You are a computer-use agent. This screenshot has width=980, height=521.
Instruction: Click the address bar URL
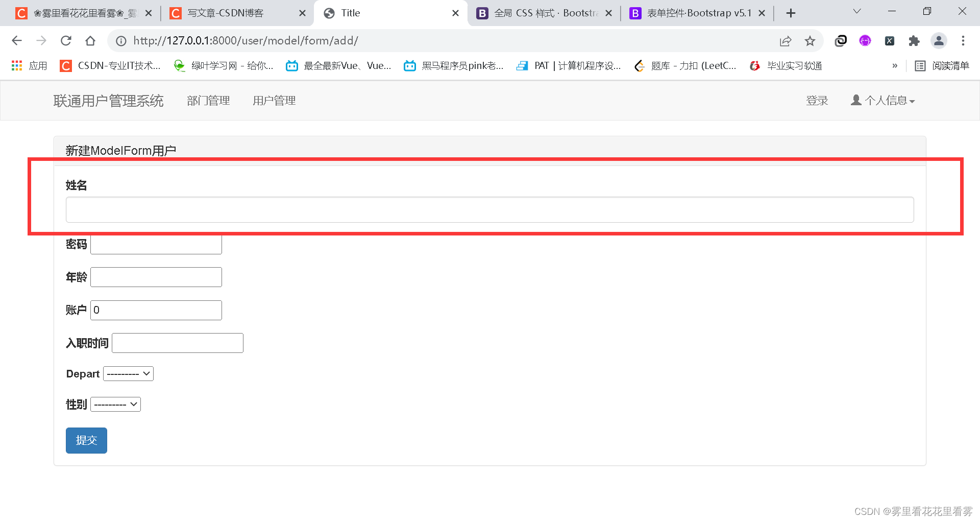tap(246, 41)
